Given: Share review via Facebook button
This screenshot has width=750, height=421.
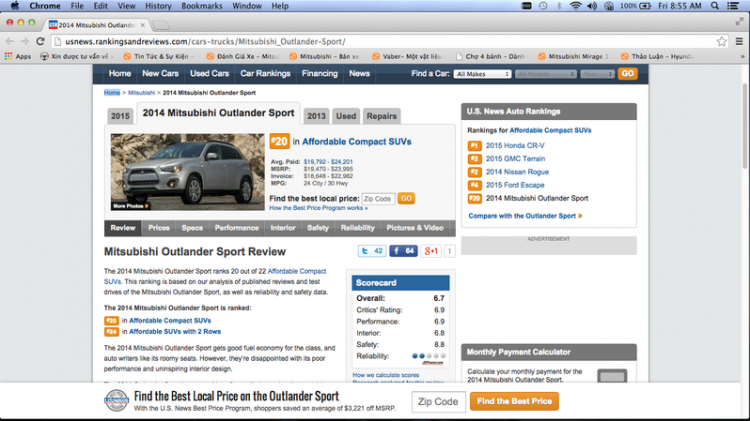Looking at the screenshot, I should pos(403,251).
